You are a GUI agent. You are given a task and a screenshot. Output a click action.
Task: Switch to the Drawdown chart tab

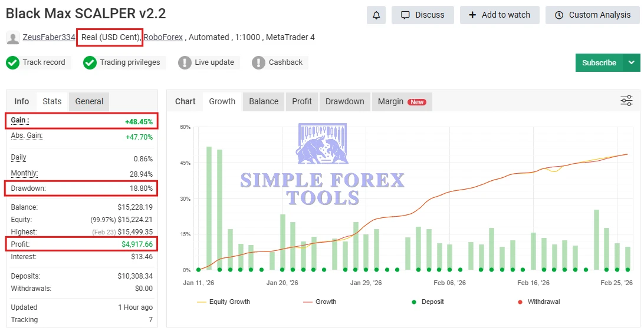click(344, 101)
